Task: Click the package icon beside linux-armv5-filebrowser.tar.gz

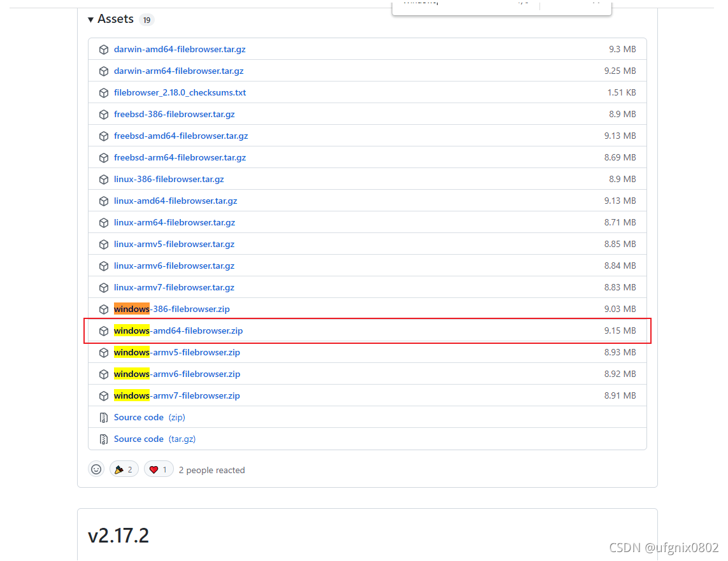Action: coord(104,245)
